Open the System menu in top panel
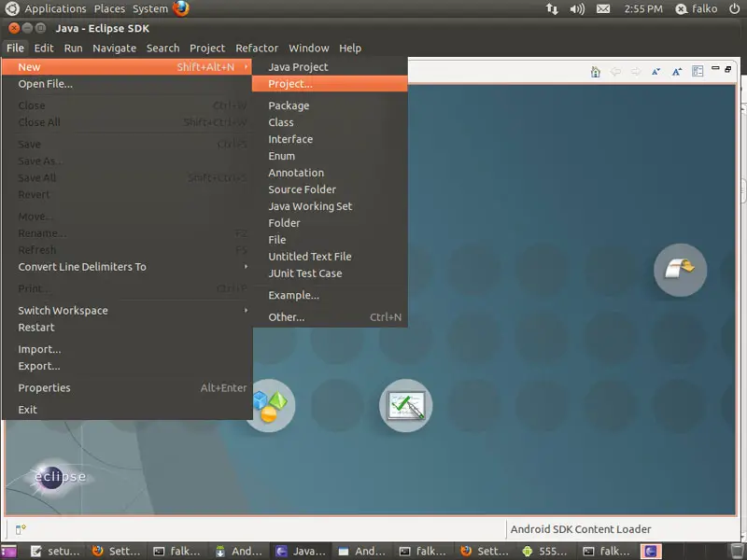 [x=150, y=9]
